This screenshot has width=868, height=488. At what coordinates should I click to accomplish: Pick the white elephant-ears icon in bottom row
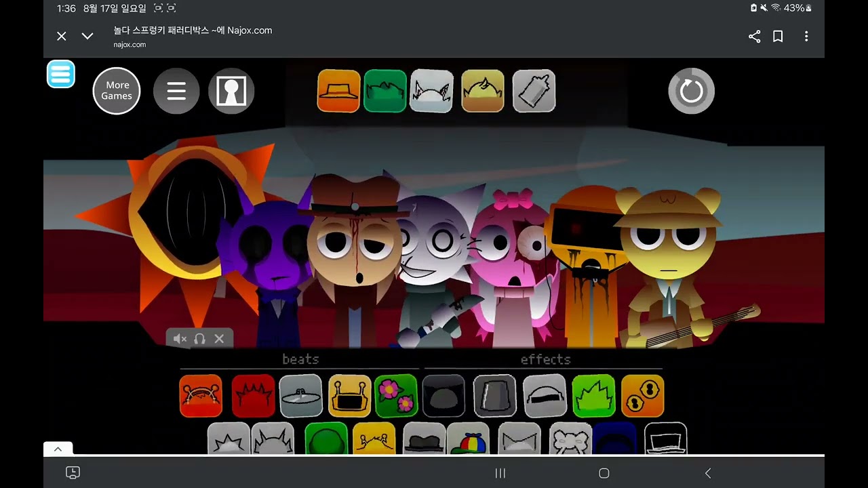coord(571,438)
